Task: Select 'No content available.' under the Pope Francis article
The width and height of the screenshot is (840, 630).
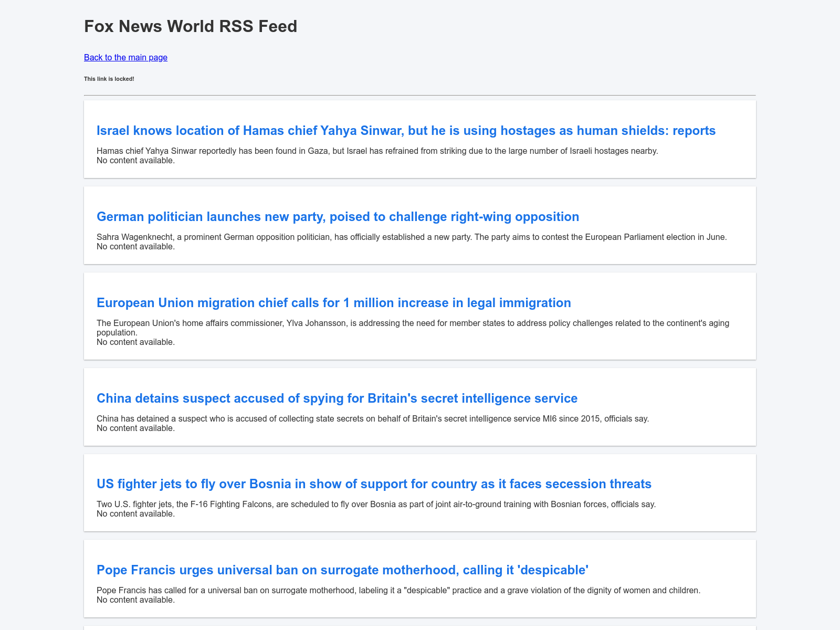Action: click(x=135, y=600)
